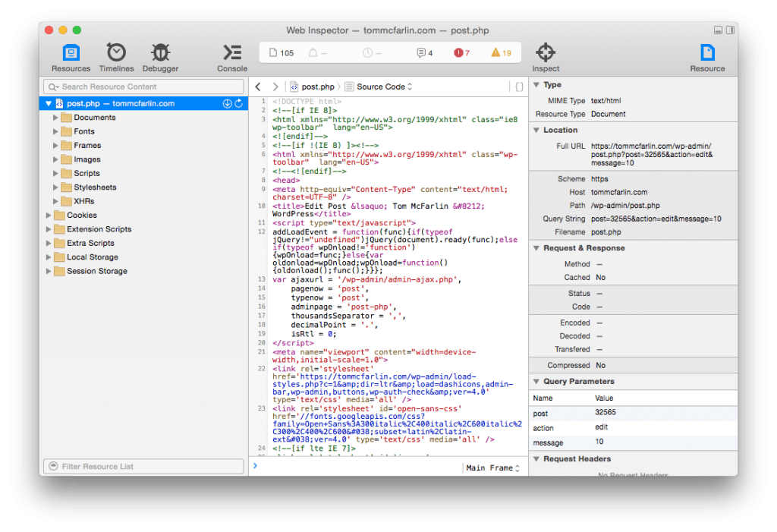The height and width of the screenshot is (532, 777).
Task: Toggle pretty print curly braces button
Action: tap(519, 87)
